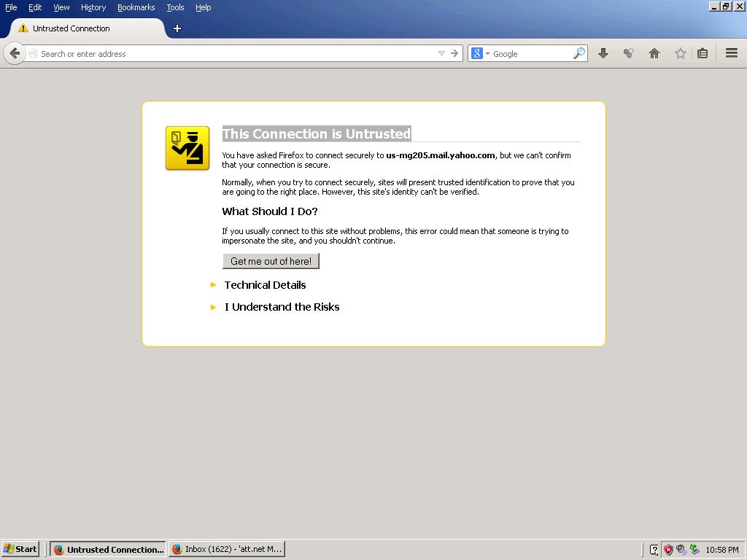Click the security globe tray icon
This screenshot has width=747, height=560.
click(x=681, y=550)
